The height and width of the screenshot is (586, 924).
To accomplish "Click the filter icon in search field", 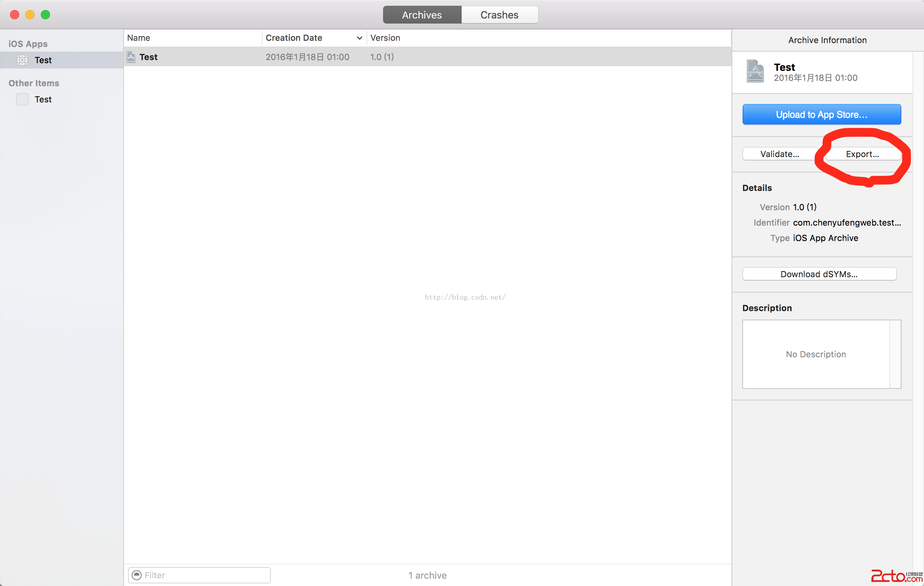I will tap(137, 575).
